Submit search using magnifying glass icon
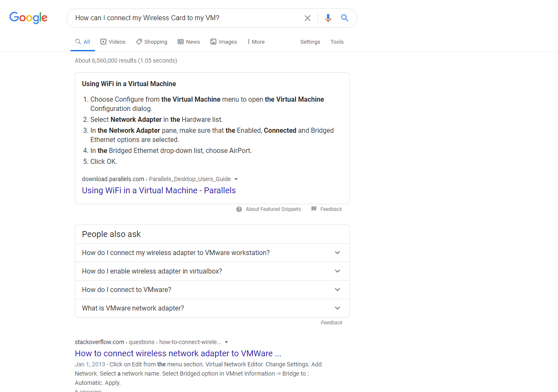 (345, 18)
